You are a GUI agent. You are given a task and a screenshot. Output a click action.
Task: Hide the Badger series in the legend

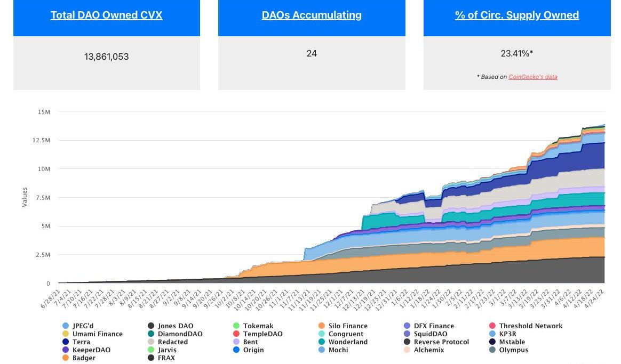(79, 358)
